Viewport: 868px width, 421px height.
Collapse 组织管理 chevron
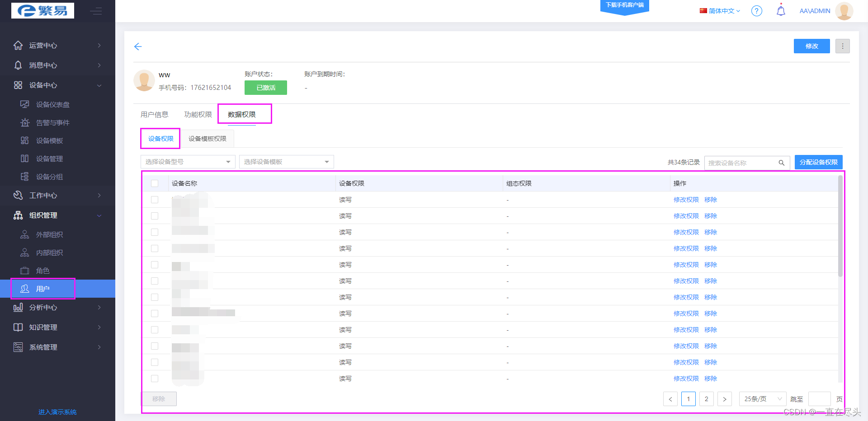99,215
